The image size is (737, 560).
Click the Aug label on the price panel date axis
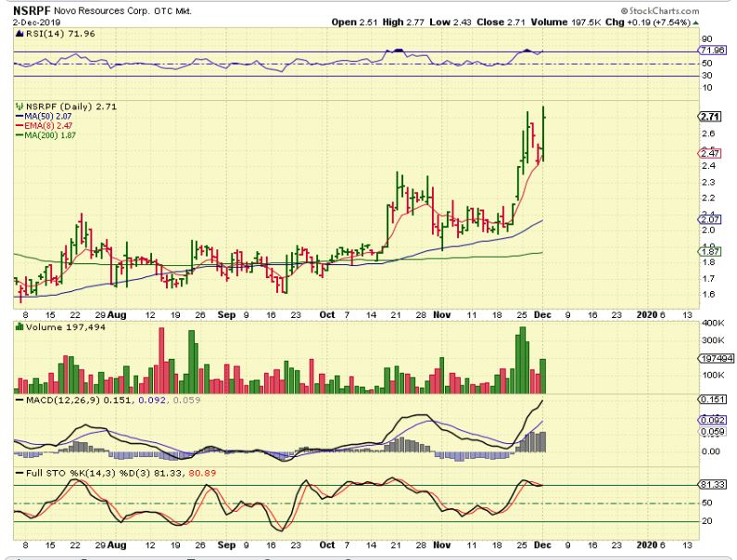coord(117,315)
